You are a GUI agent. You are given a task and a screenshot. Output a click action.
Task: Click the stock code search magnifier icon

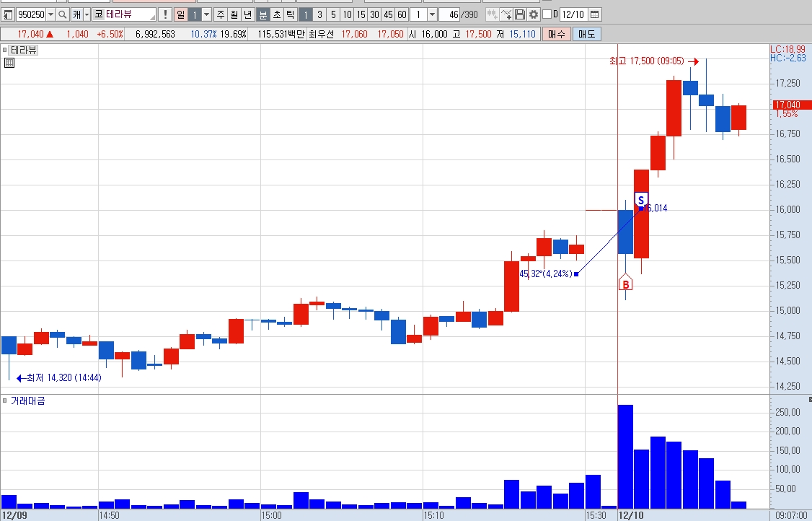click(x=62, y=14)
